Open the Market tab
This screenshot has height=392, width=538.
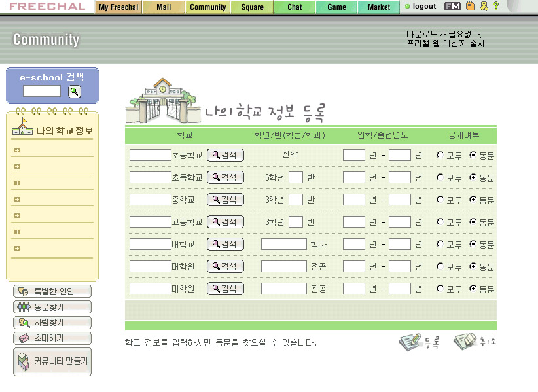coord(379,7)
